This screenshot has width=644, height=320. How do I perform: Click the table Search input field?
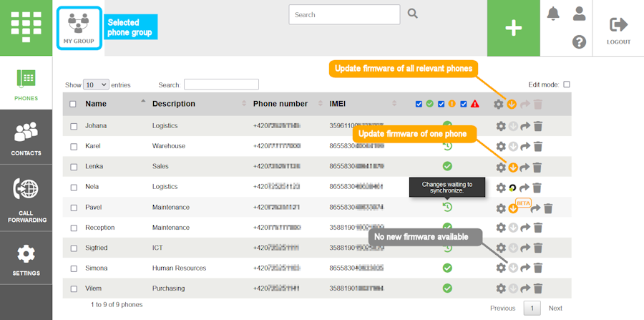(221, 84)
